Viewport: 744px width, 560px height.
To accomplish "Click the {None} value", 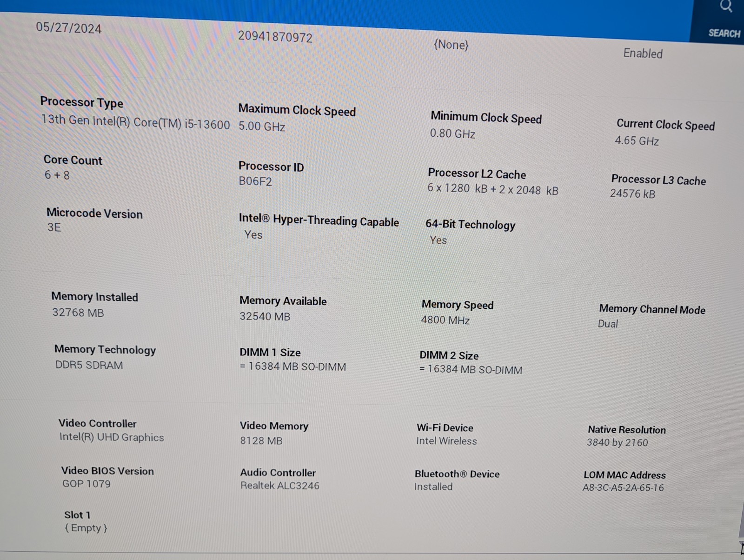I will pyautogui.click(x=451, y=45).
